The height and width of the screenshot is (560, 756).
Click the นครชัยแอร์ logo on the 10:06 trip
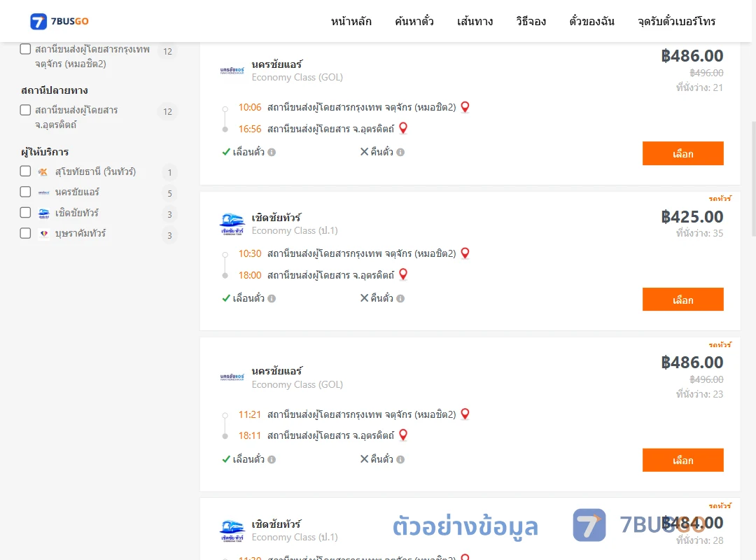tap(232, 71)
